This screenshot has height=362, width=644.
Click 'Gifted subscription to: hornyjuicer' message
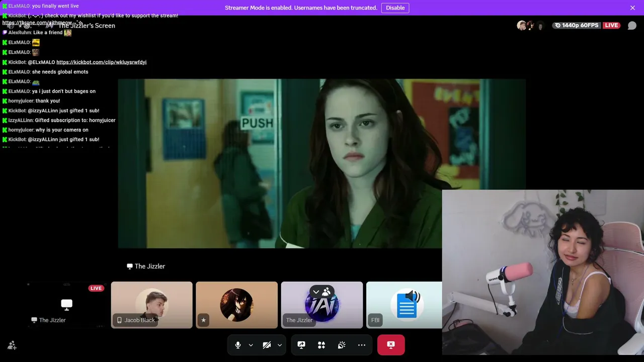(x=75, y=120)
